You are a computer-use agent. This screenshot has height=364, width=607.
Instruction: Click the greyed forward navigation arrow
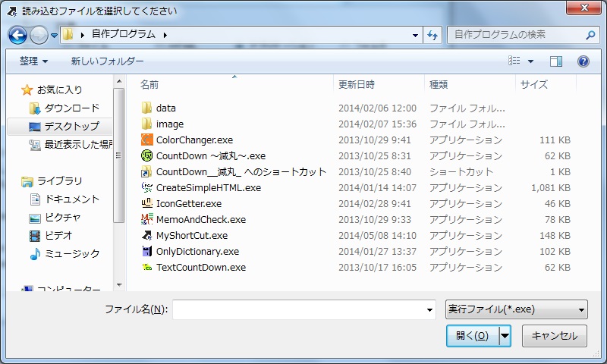tap(39, 35)
